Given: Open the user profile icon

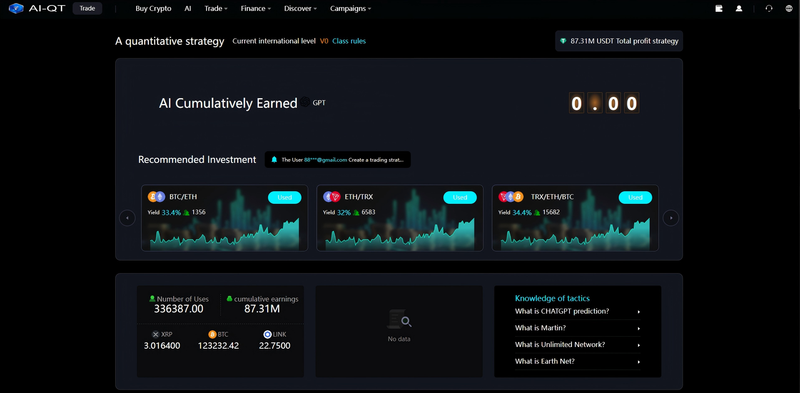Looking at the screenshot, I should (x=738, y=8).
